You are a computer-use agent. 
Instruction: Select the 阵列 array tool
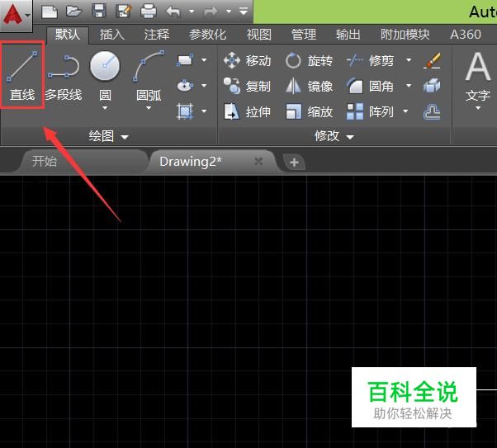[x=370, y=111]
